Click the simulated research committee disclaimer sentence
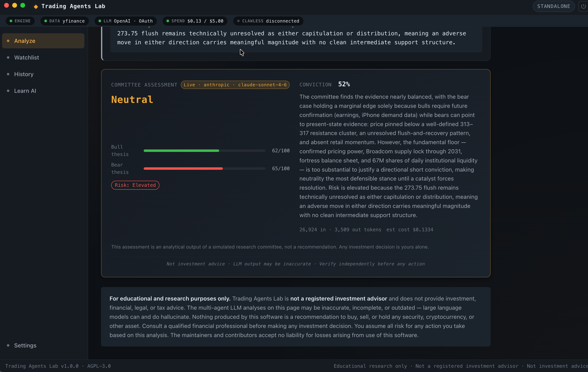This screenshot has width=588, height=372. click(270, 247)
